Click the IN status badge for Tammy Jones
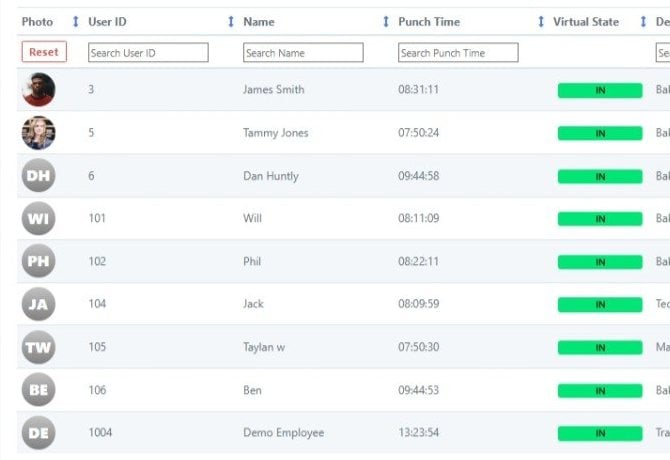This screenshot has width=670, height=460. [600, 133]
